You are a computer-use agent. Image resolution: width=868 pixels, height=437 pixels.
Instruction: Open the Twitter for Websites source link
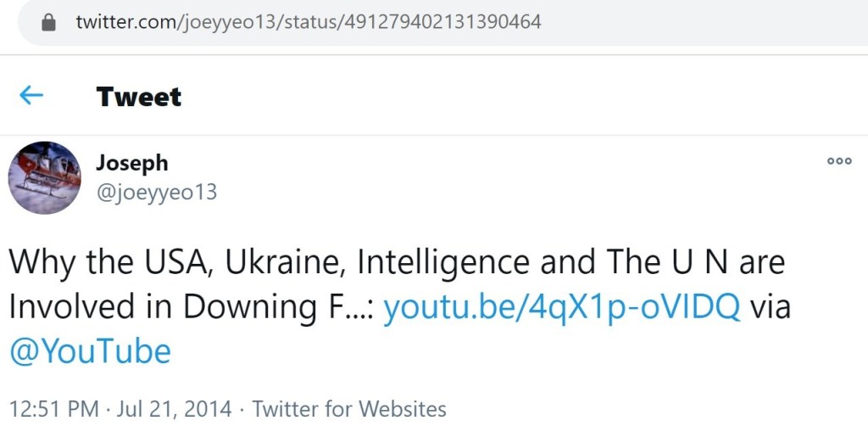pyautogui.click(x=349, y=409)
